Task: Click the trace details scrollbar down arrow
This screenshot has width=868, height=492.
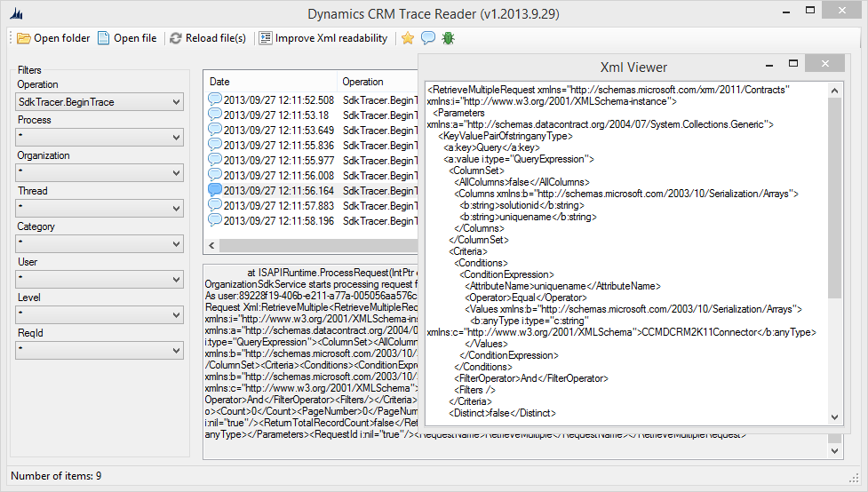Action: 835,451
